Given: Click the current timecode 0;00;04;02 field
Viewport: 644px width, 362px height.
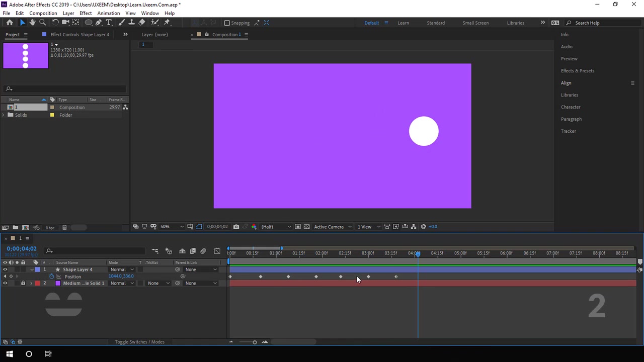Looking at the screenshot, I should [22, 249].
